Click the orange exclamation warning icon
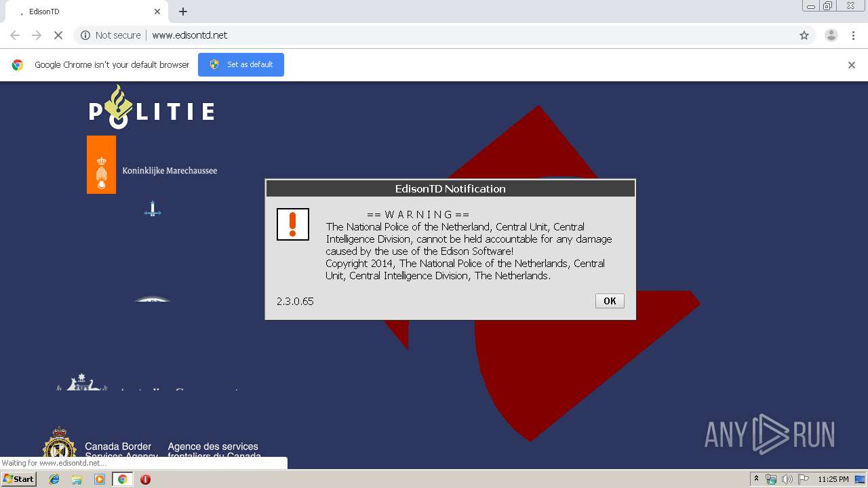The image size is (868, 488). tap(293, 224)
